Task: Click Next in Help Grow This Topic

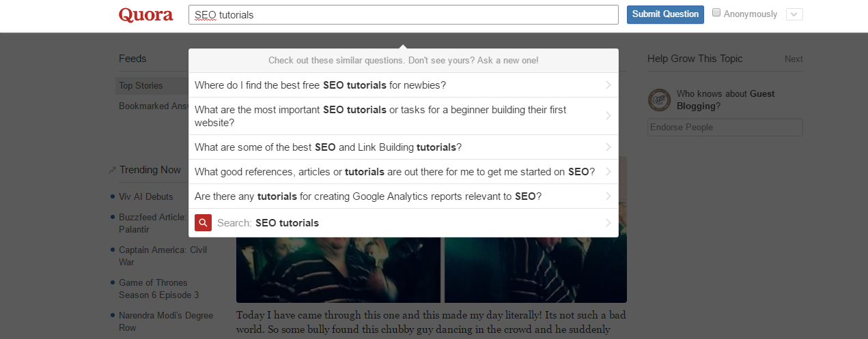Action: (x=794, y=59)
